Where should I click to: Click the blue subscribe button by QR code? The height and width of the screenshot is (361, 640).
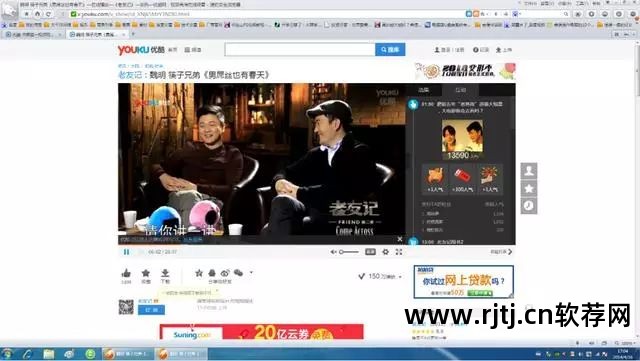[151, 310]
